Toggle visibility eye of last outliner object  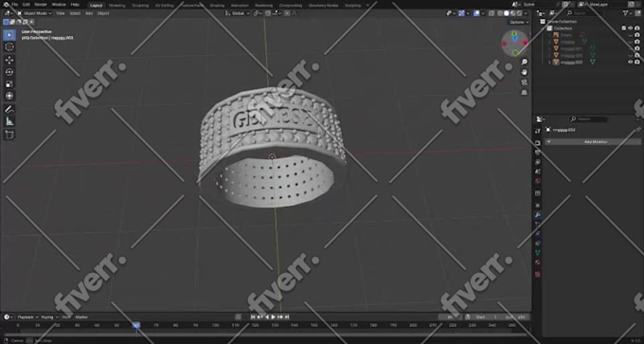630,62
